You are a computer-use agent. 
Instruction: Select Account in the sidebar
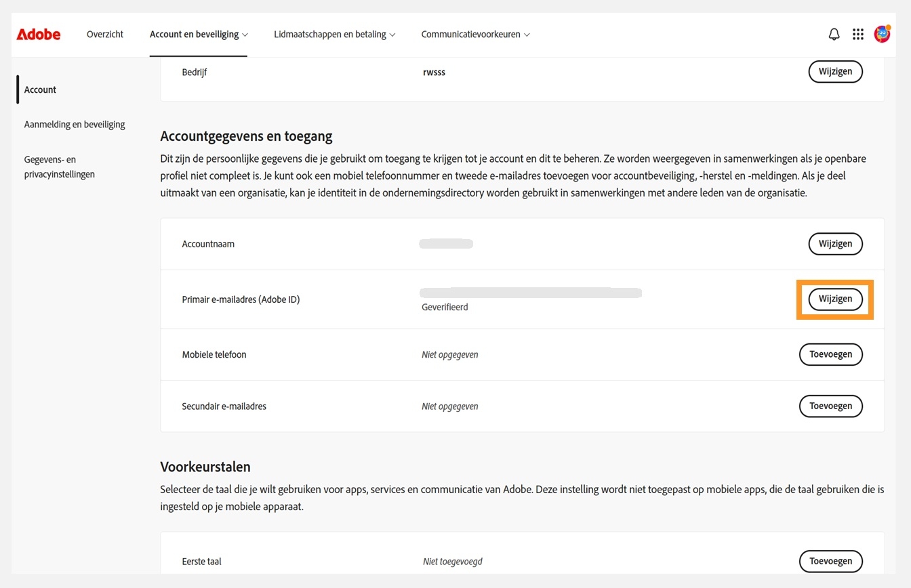tap(40, 89)
